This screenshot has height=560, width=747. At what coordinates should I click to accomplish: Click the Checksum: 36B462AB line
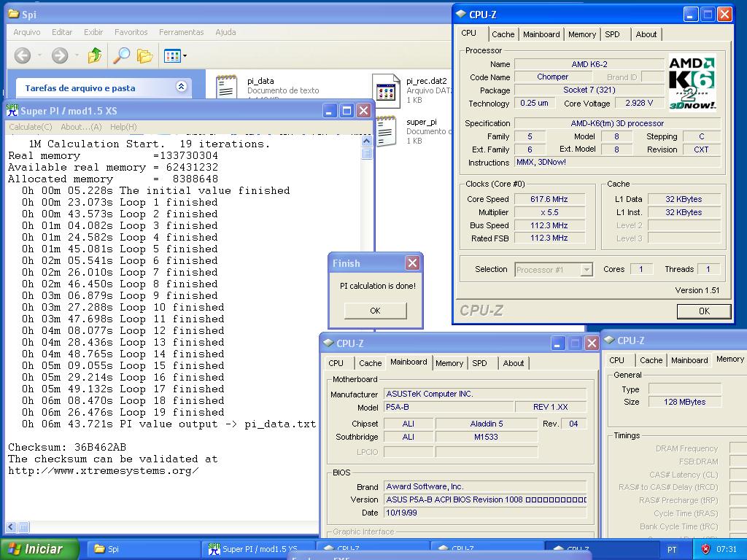(x=67, y=447)
